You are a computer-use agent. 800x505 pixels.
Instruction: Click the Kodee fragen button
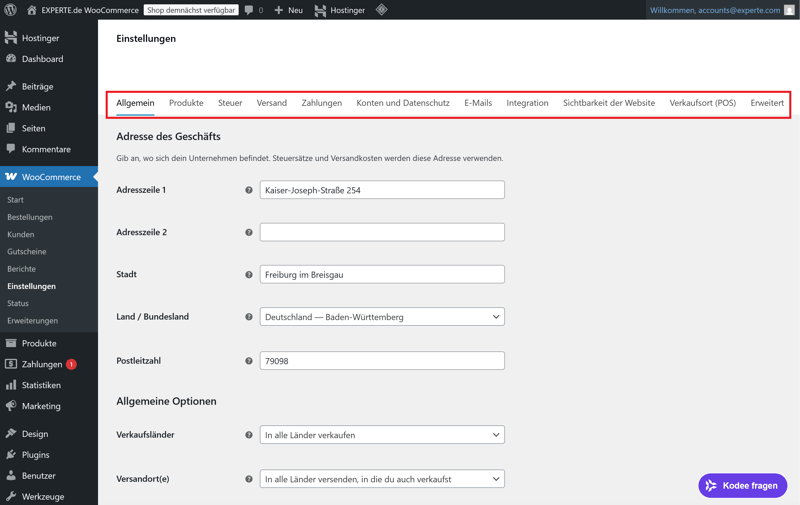coord(742,486)
